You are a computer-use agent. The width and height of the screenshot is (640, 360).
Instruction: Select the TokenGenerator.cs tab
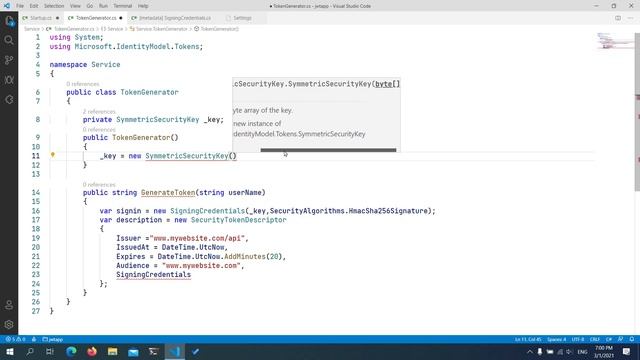tap(96, 18)
